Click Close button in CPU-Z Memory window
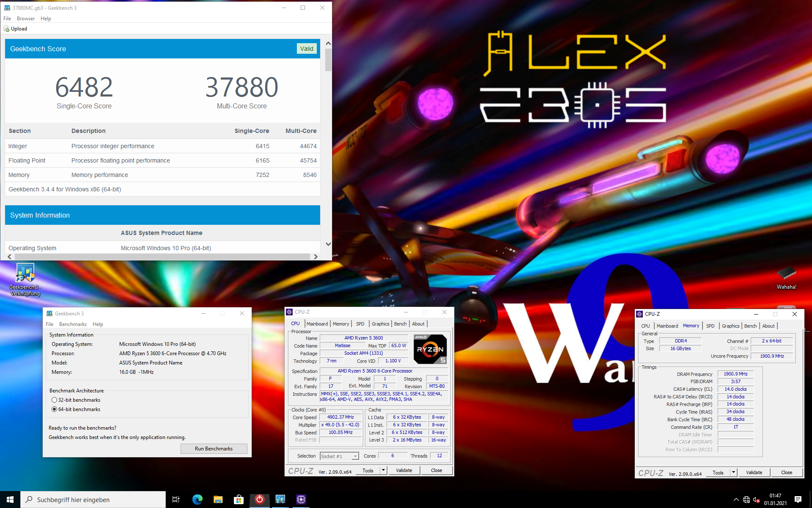The width and height of the screenshot is (812, 508). [x=787, y=472]
